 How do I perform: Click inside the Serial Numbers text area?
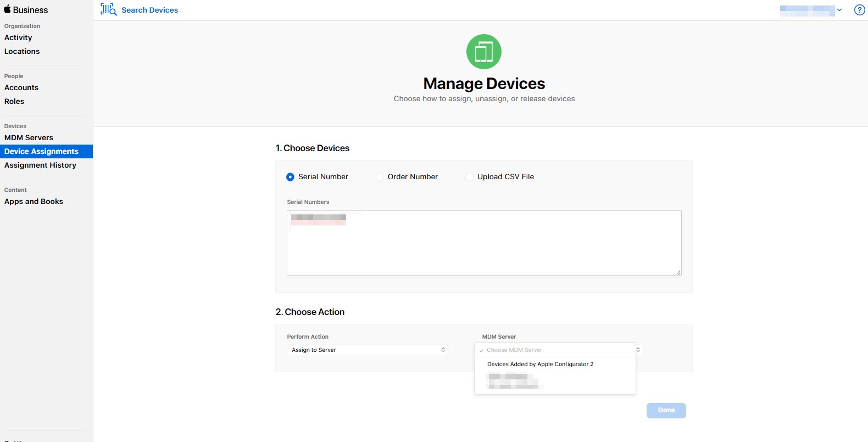point(483,247)
